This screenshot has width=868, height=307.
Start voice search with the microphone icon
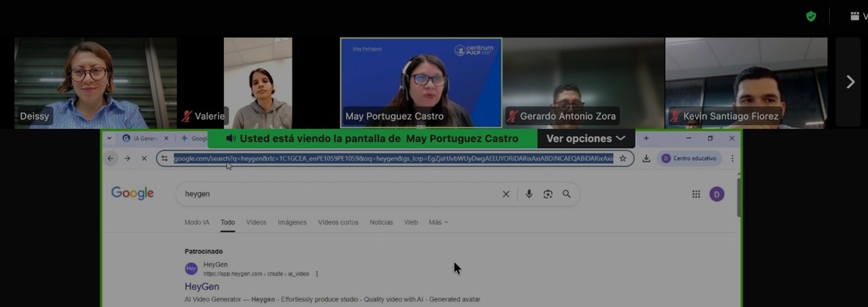pyautogui.click(x=529, y=194)
